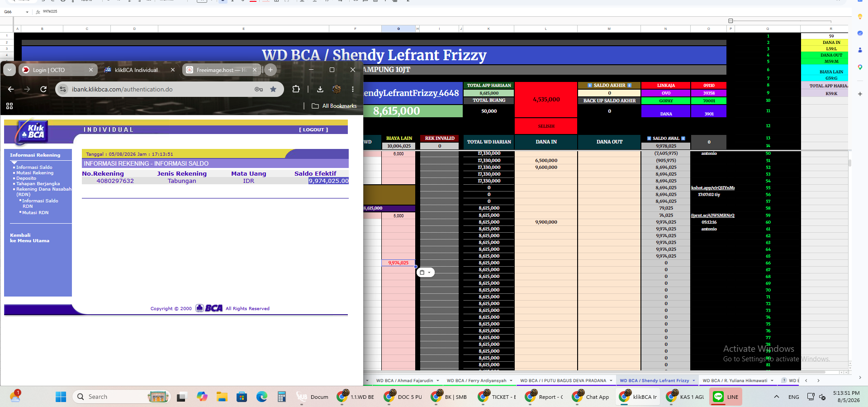View site information icon in address bar
The height and width of the screenshot is (407, 868).
63,89
